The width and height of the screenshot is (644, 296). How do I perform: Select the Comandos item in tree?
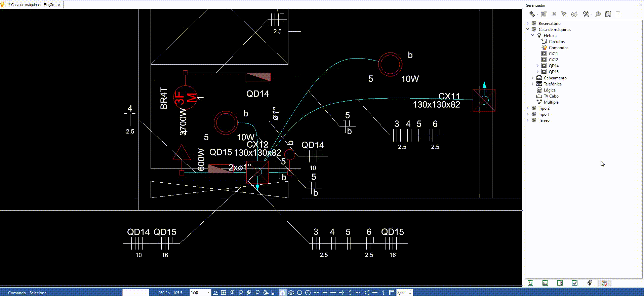(x=558, y=48)
